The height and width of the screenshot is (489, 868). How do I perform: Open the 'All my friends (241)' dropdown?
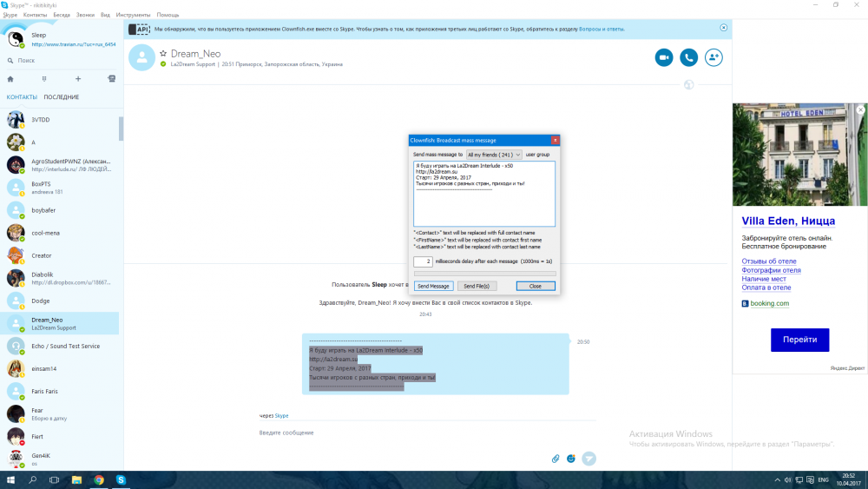coord(494,154)
